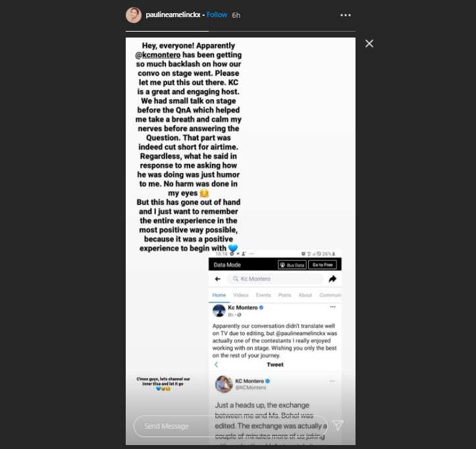Switch to the Videos tab
The width and height of the screenshot is (476, 449).
click(241, 295)
